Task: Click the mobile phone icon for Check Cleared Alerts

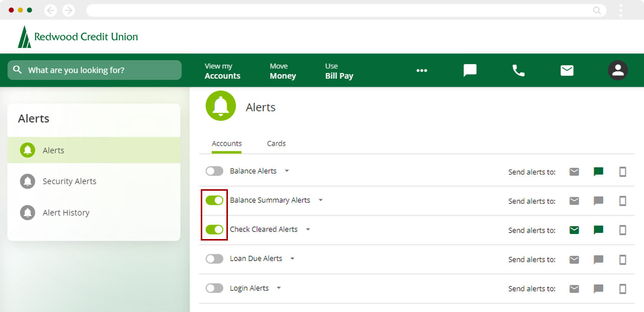Action: 622,230
